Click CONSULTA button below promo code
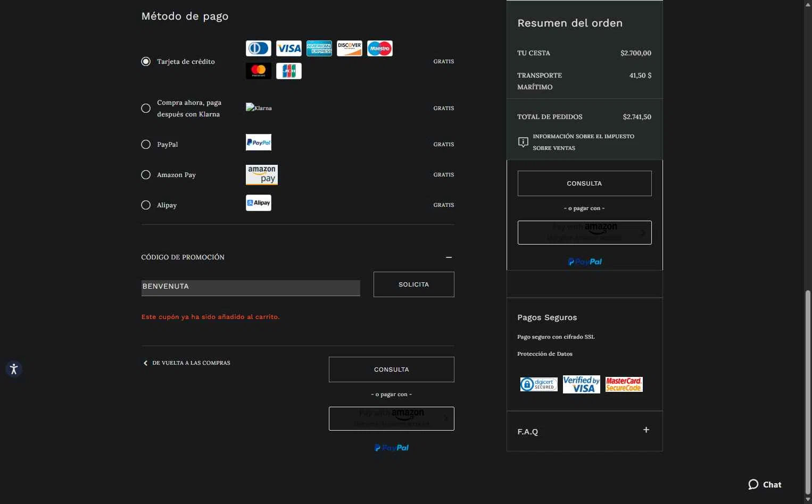The image size is (812, 504). pyautogui.click(x=392, y=369)
